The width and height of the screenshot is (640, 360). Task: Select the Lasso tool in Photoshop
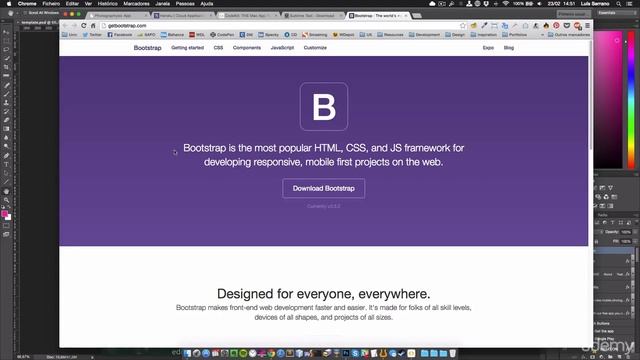(x=6, y=49)
